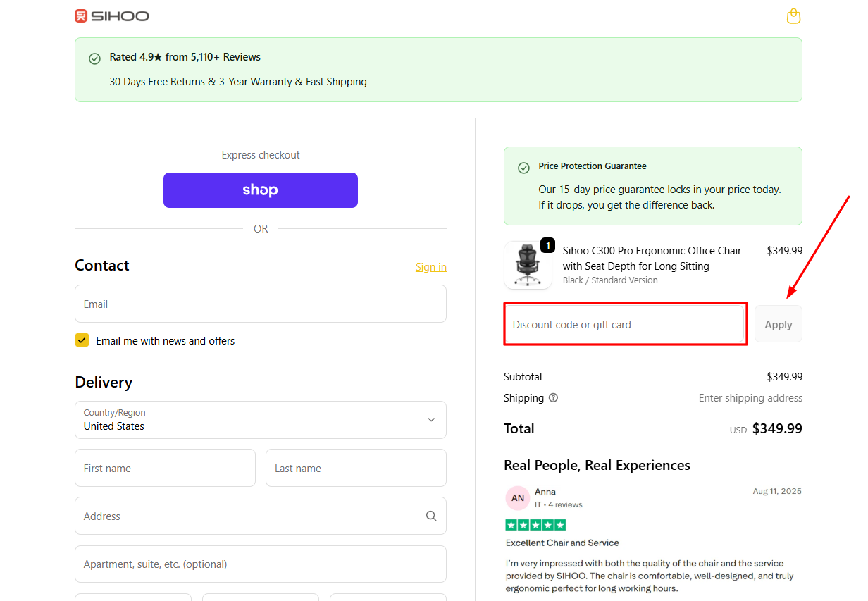
Task: Click the SIHOO logo
Action: pos(112,16)
